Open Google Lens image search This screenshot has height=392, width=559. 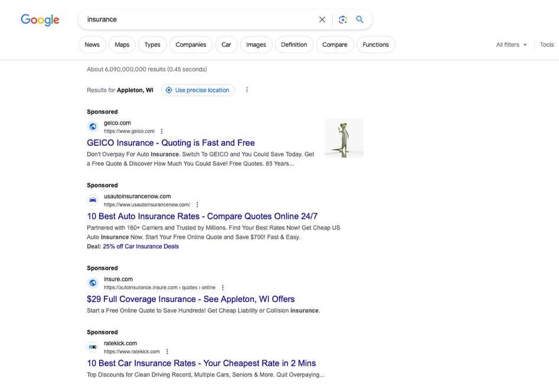343,19
